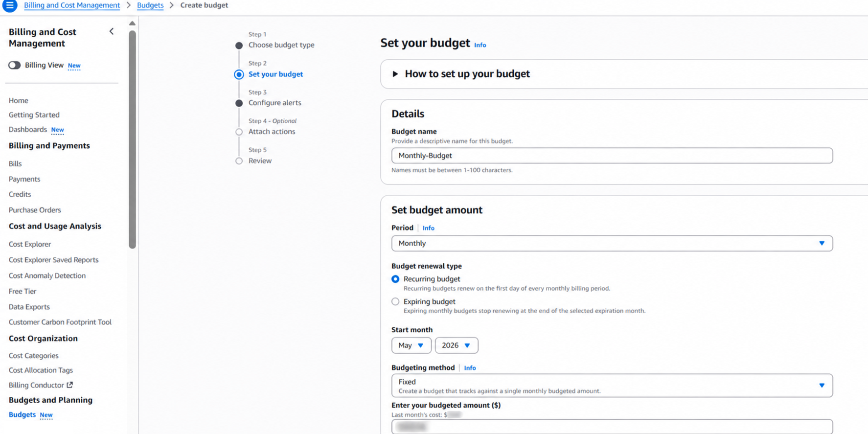Open Payments in the sidebar
The width and height of the screenshot is (868, 434).
tap(24, 179)
